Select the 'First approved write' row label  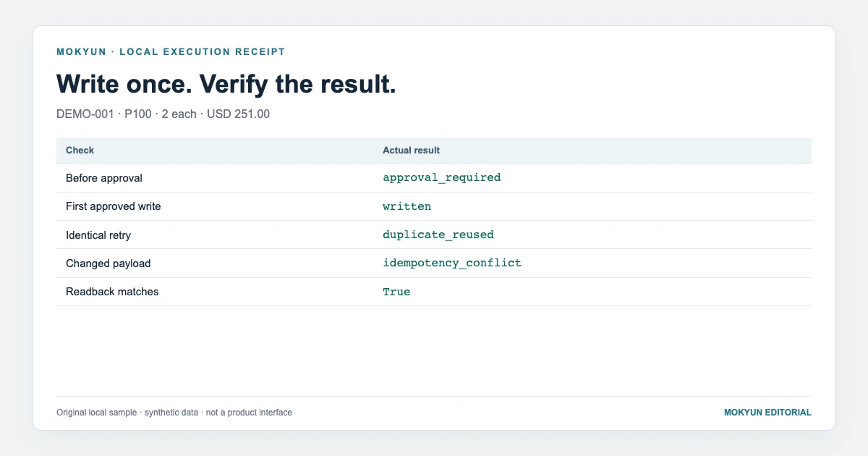tap(114, 206)
